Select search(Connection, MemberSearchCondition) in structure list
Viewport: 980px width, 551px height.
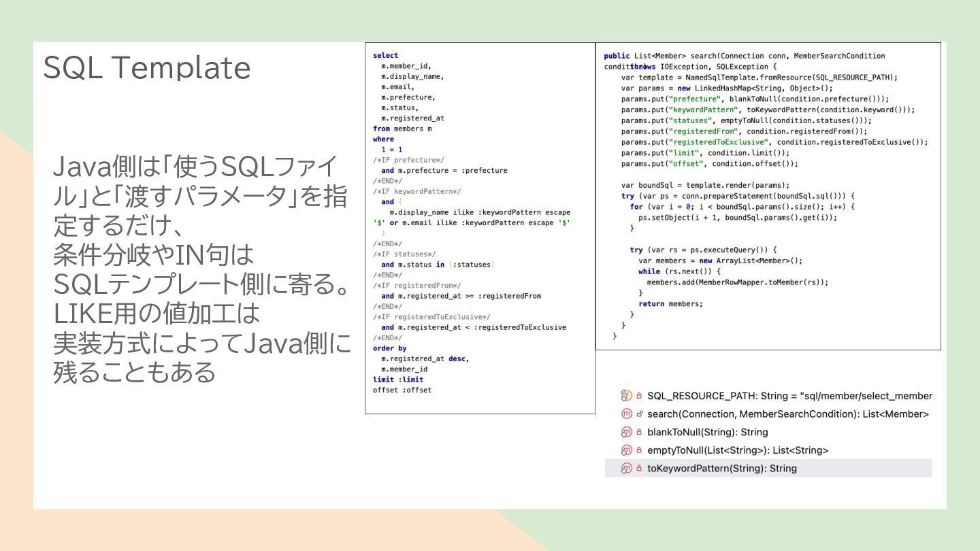click(768, 414)
